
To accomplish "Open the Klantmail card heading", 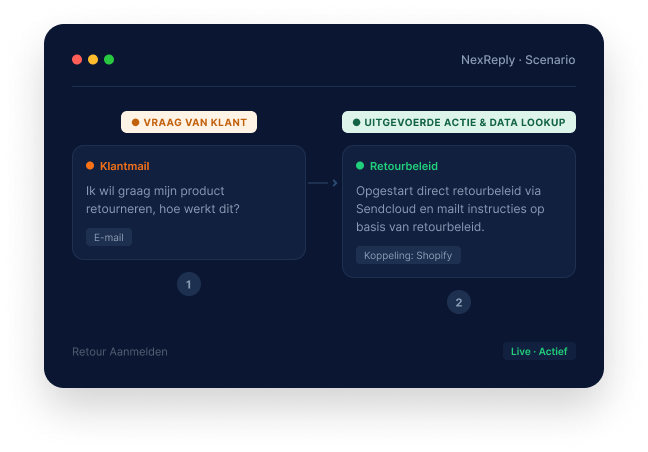I will 124,166.
